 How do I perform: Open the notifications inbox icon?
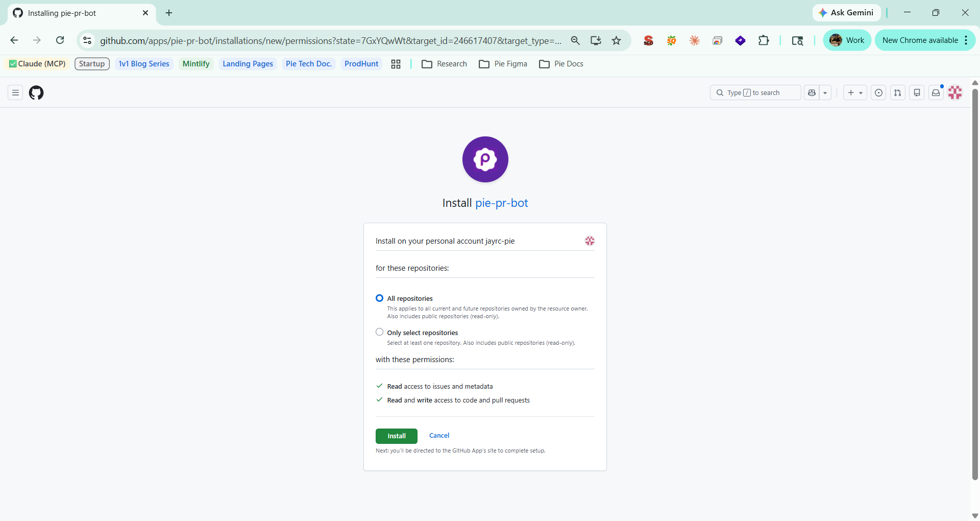click(x=936, y=93)
